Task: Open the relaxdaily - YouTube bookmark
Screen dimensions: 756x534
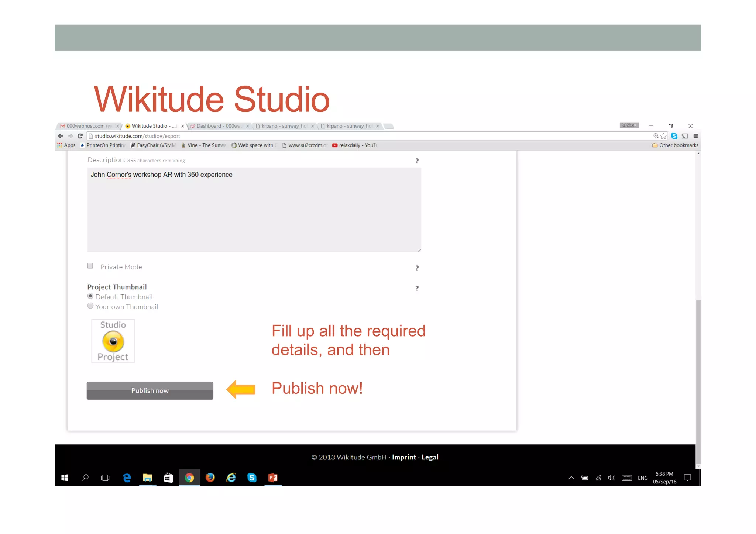Action: 355,145
